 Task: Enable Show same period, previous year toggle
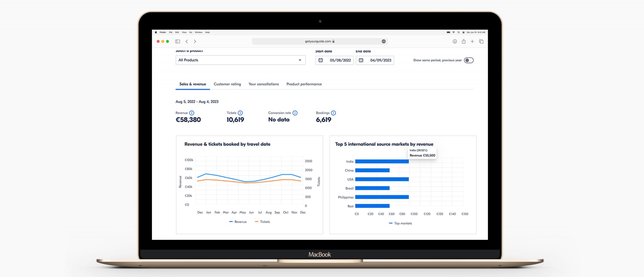(x=469, y=60)
